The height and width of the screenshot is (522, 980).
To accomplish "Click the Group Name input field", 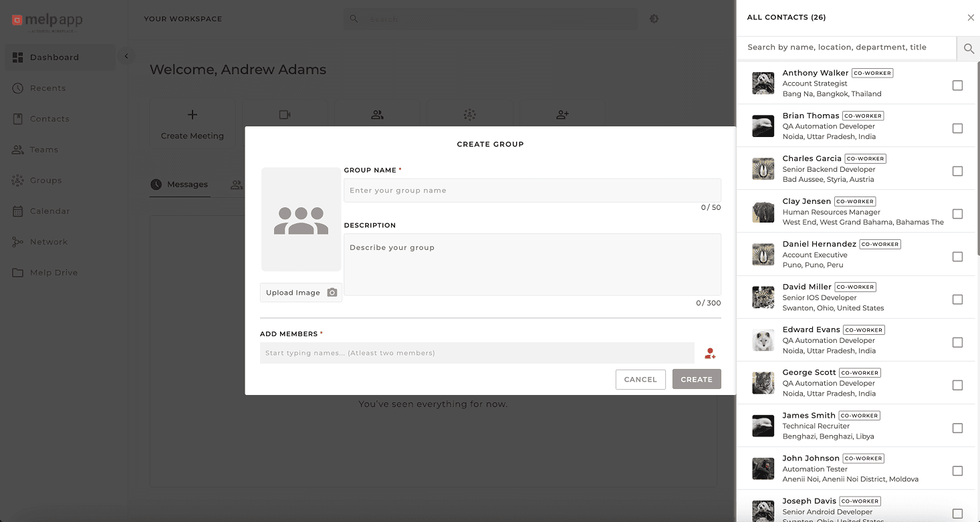I will (x=531, y=190).
